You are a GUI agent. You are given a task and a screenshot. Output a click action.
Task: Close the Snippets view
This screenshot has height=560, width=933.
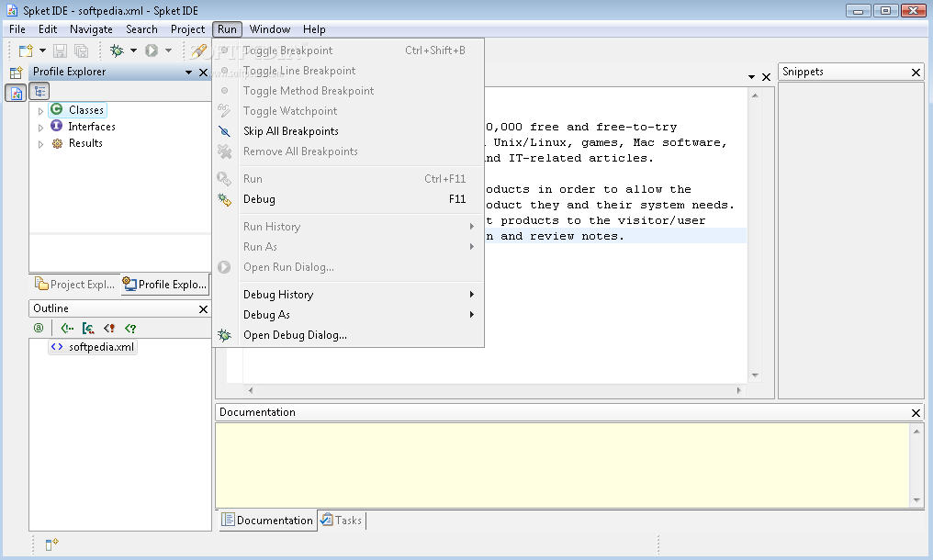[x=916, y=73]
